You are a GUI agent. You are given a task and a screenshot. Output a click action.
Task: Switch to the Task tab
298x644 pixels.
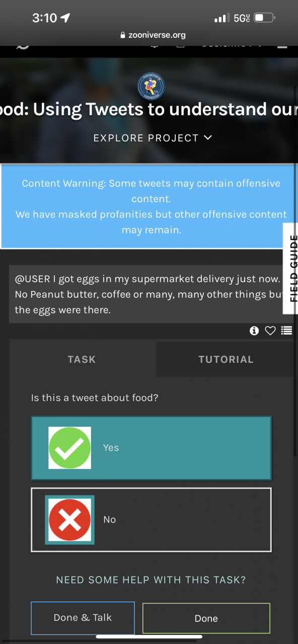point(82,359)
